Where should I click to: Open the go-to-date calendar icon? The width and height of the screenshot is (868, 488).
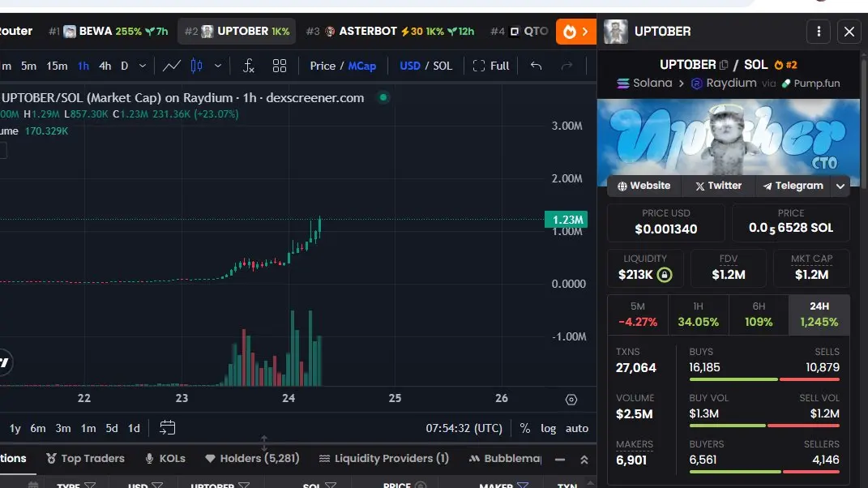[x=167, y=428]
